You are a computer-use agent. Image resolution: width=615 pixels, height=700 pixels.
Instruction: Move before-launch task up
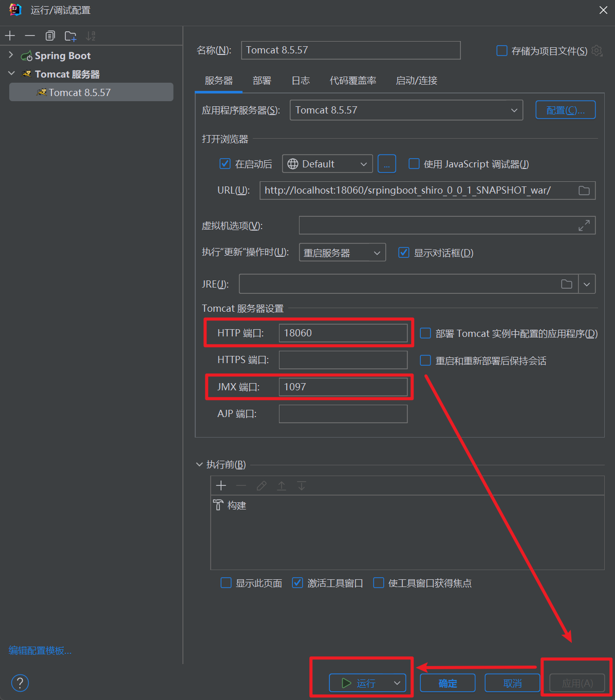click(282, 486)
